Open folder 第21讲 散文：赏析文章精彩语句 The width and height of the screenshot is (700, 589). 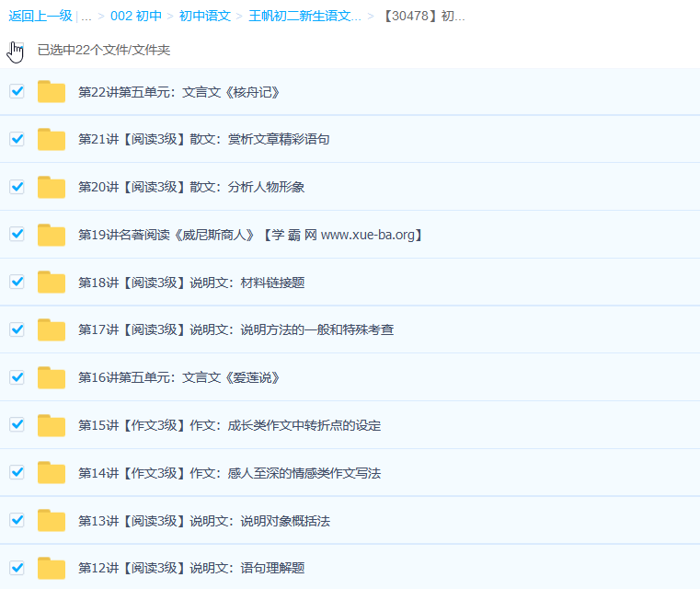click(x=203, y=140)
